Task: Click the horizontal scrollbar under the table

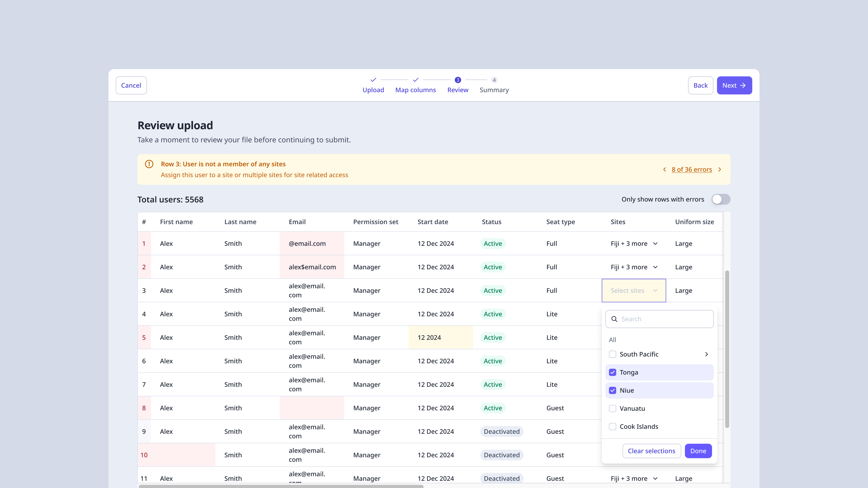Action: 281,486
